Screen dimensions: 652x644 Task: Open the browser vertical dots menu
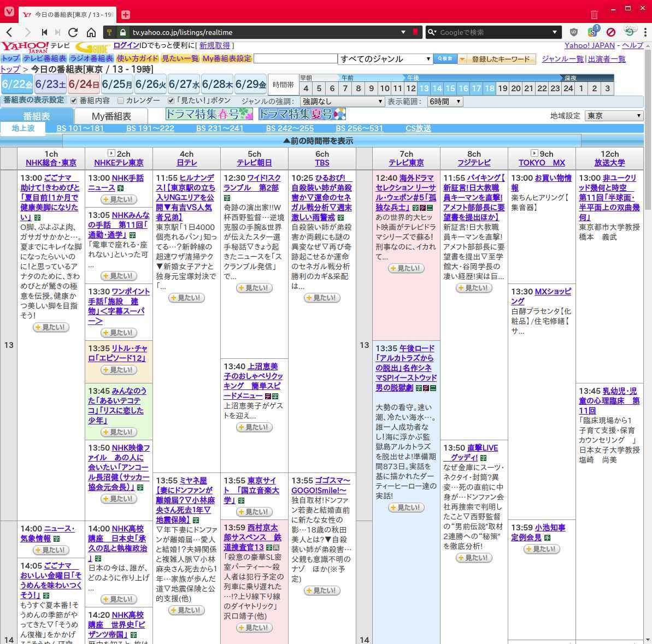[x=645, y=32]
